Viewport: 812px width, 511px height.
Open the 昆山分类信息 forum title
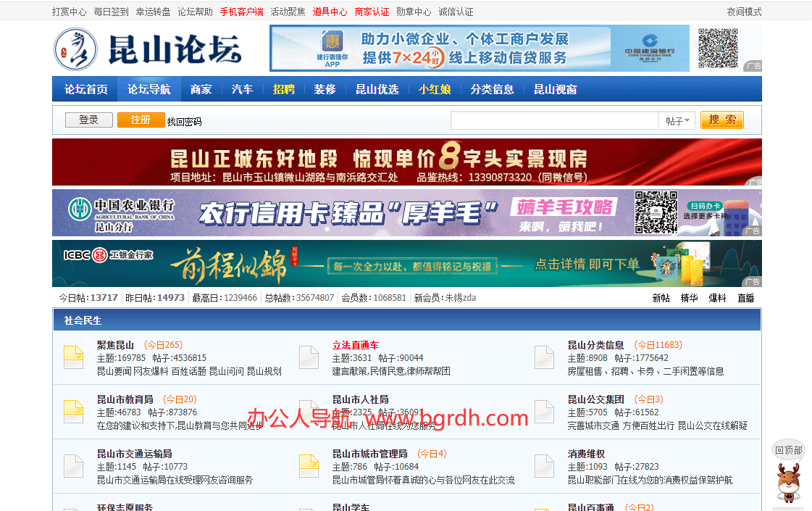[x=596, y=344]
